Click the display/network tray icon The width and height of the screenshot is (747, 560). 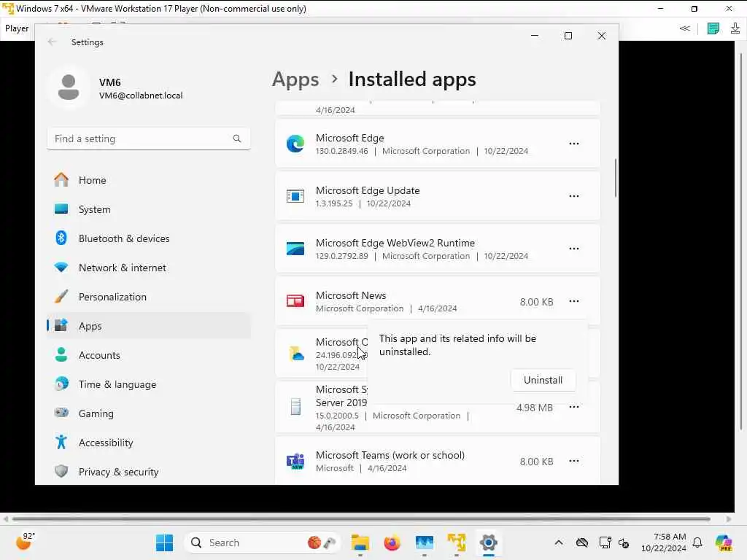[605, 542]
